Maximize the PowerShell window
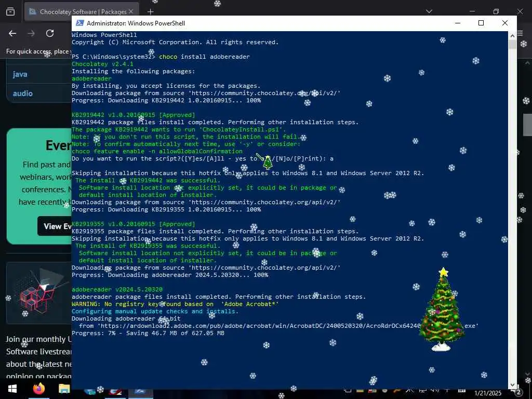This screenshot has width=532, height=399. (x=481, y=23)
